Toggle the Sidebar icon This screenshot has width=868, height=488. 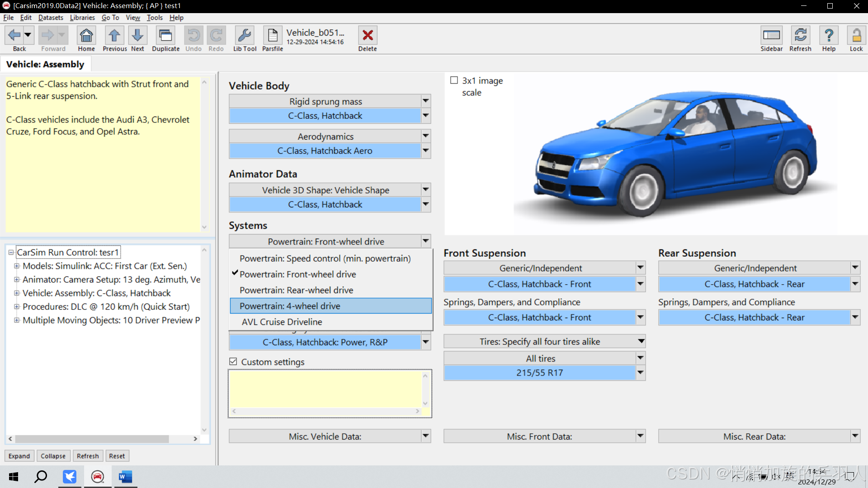771,36
